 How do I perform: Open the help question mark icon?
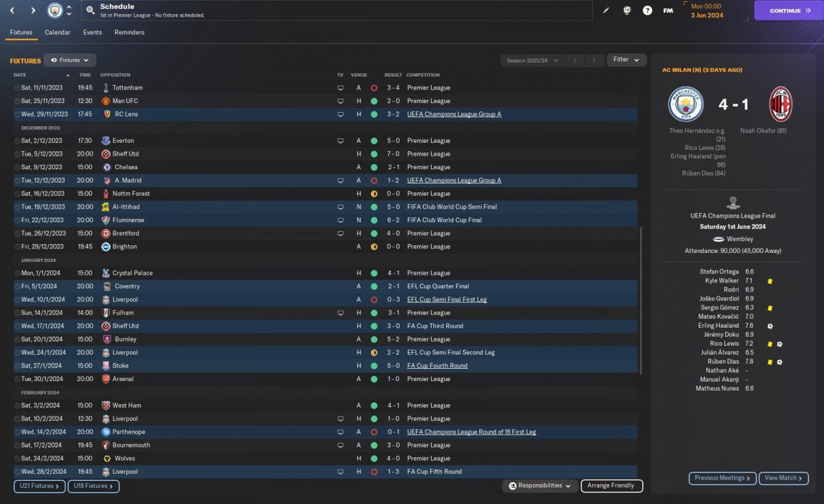point(648,11)
